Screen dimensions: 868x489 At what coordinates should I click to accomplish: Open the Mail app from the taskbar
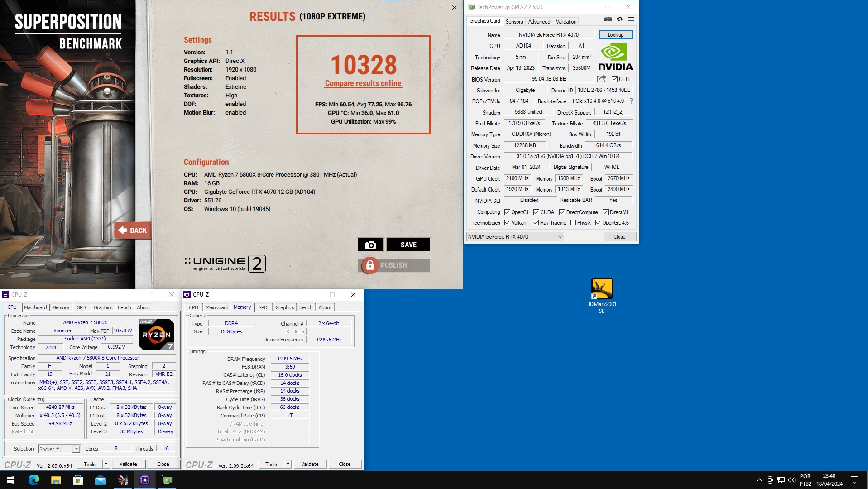click(100, 480)
